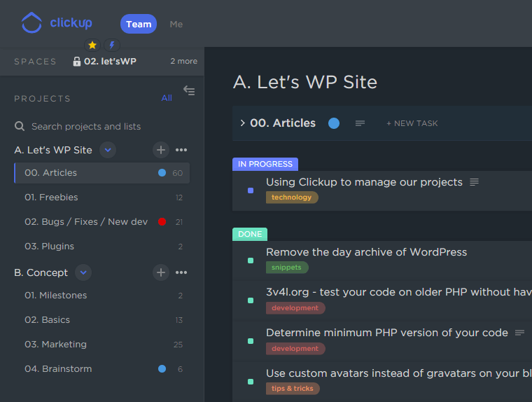Add a list to A. Let's WP Site
This screenshot has width=532, height=402.
coord(161,150)
